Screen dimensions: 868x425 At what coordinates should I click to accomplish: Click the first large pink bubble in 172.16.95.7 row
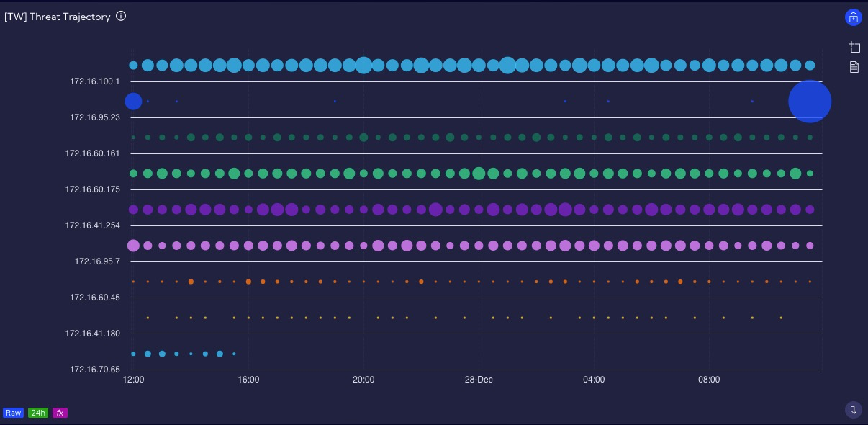pyautogui.click(x=133, y=246)
